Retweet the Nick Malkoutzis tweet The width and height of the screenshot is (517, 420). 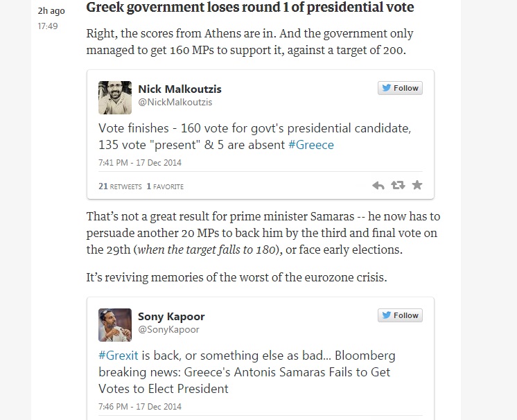(398, 185)
